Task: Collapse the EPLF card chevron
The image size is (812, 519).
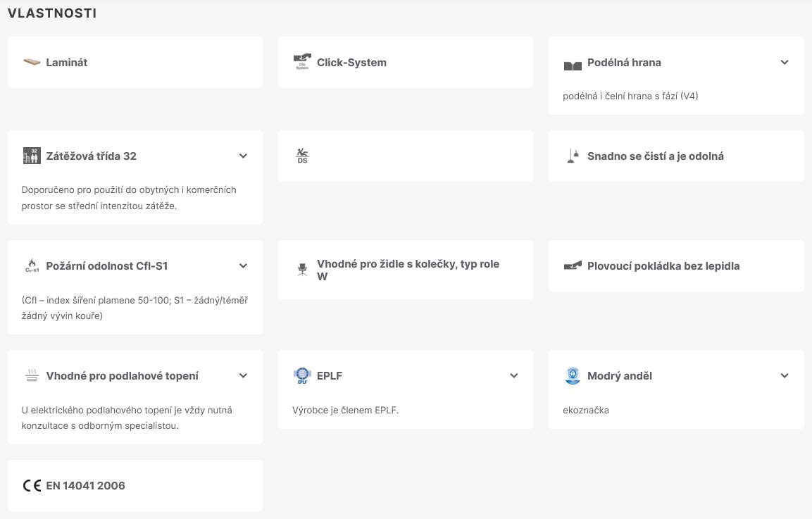Action: click(x=513, y=375)
